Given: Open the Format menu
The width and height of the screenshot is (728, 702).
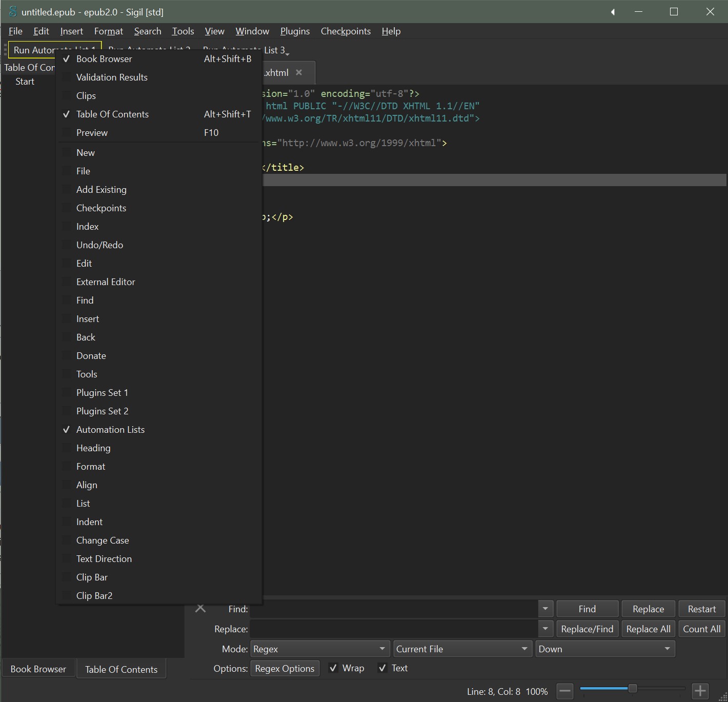Looking at the screenshot, I should pyautogui.click(x=109, y=31).
